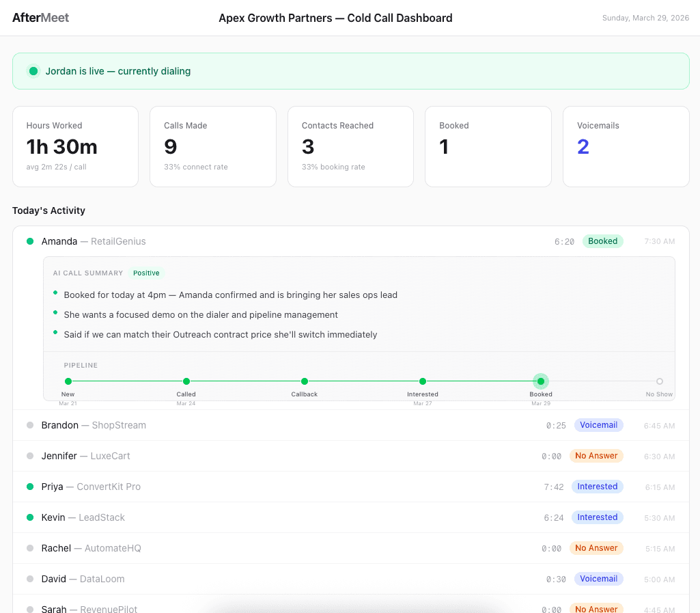This screenshot has height=613, width=700.
Task: Expand Brandon's ShopStream call row
Action: pyautogui.click(x=93, y=424)
